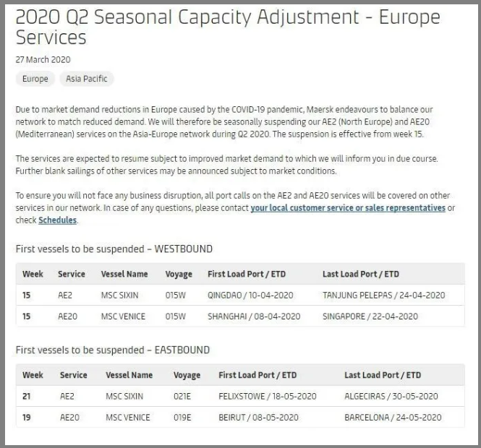Click the QINGDAO / 10-04-2020 cell

[x=252, y=296]
